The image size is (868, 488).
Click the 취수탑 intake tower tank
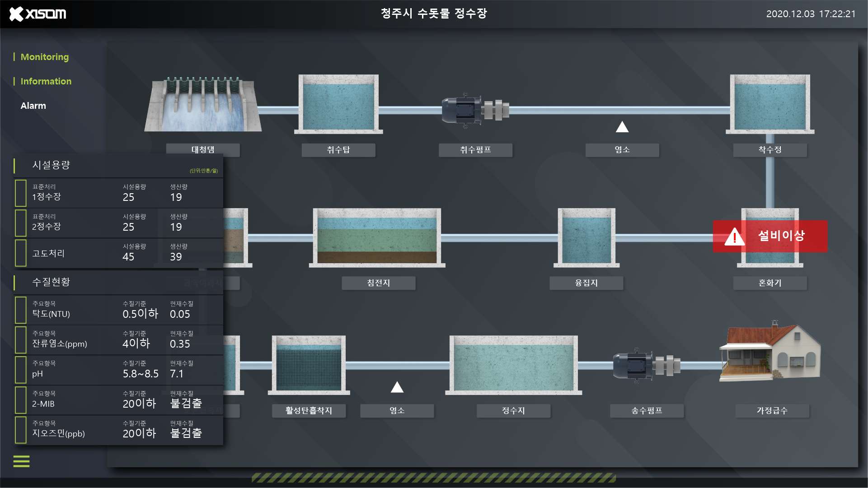point(338,104)
